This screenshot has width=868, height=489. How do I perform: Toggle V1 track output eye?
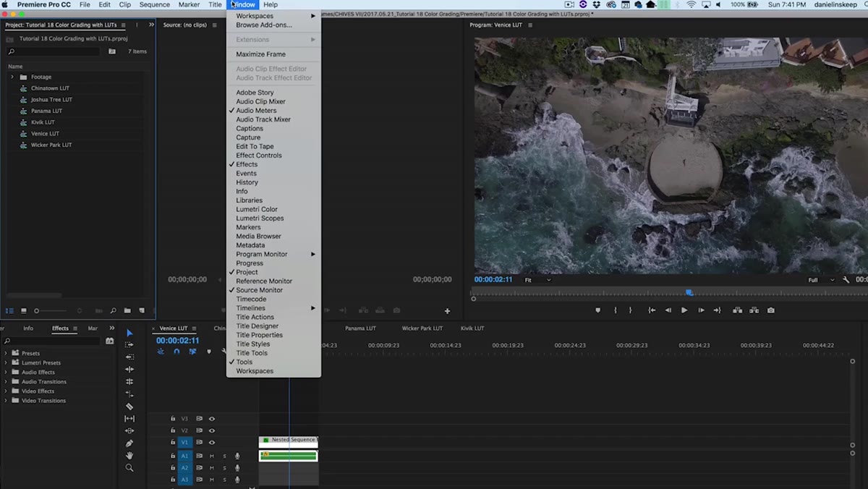coord(212,442)
